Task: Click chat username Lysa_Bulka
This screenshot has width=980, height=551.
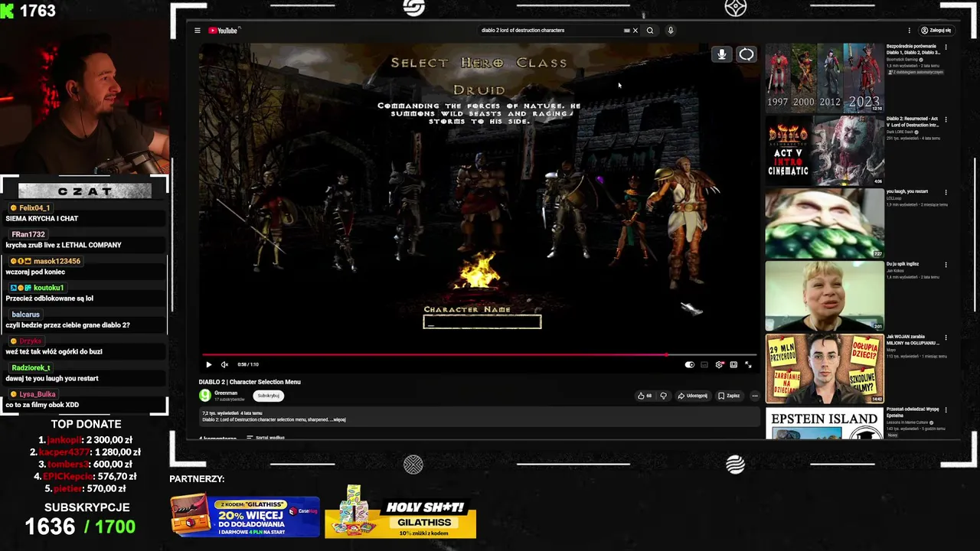Action: coord(38,394)
